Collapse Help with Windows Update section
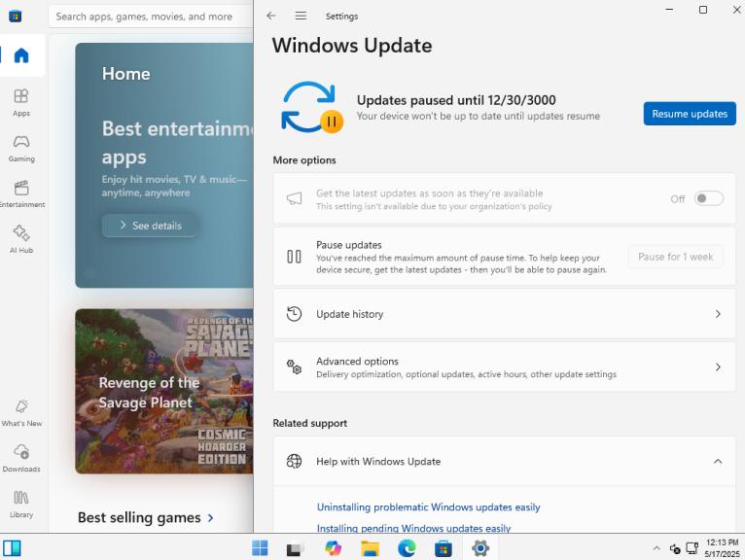745x560 pixels. 718,461
